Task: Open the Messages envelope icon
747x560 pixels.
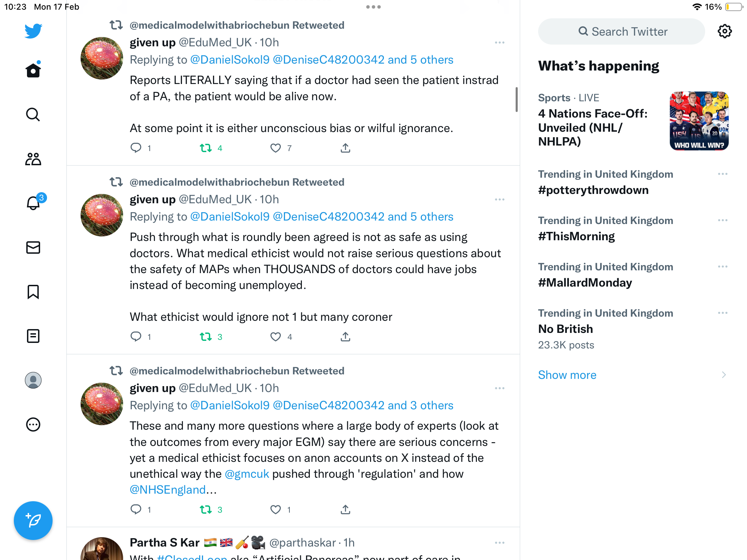Action: coord(33,248)
